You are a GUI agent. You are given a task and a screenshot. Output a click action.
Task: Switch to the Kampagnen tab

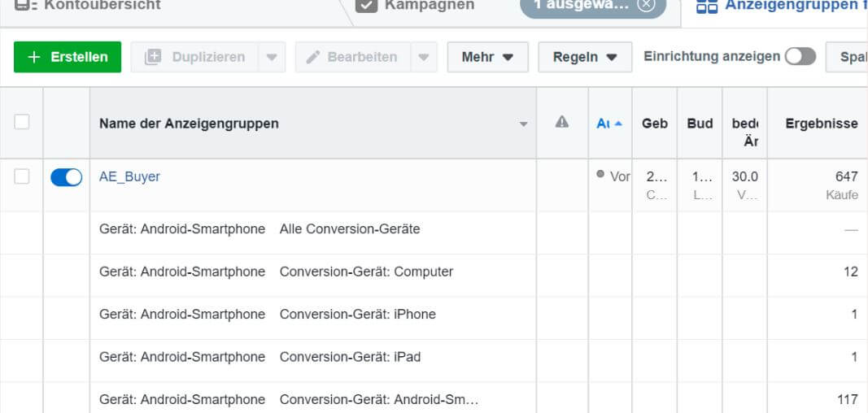[417, 6]
